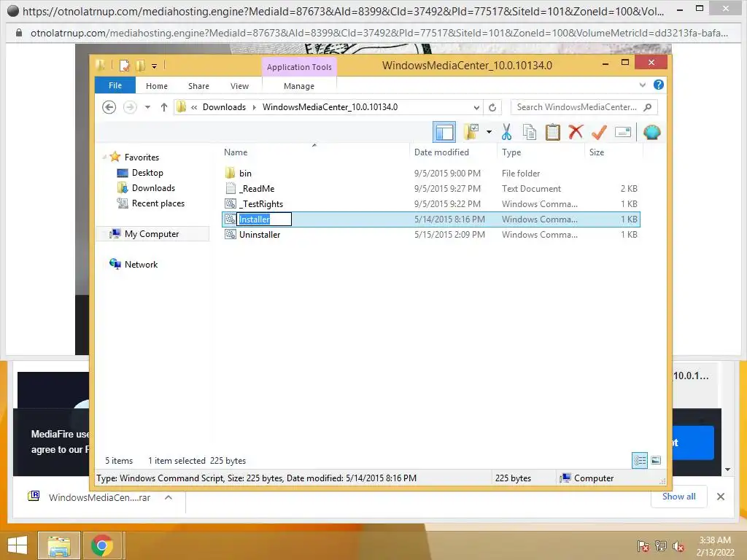Click the folder options icon in toolbar
Image resolution: width=747 pixels, height=560 pixels.
(471, 132)
